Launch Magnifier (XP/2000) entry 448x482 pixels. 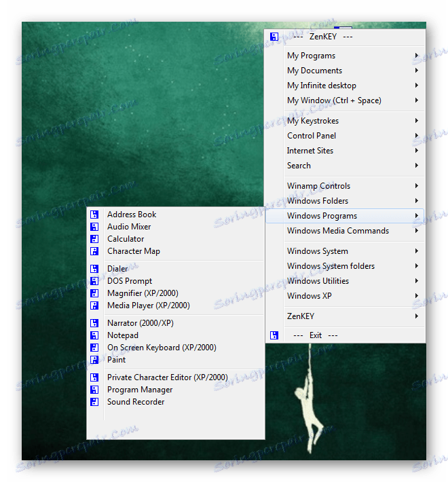pyautogui.click(x=176, y=293)
